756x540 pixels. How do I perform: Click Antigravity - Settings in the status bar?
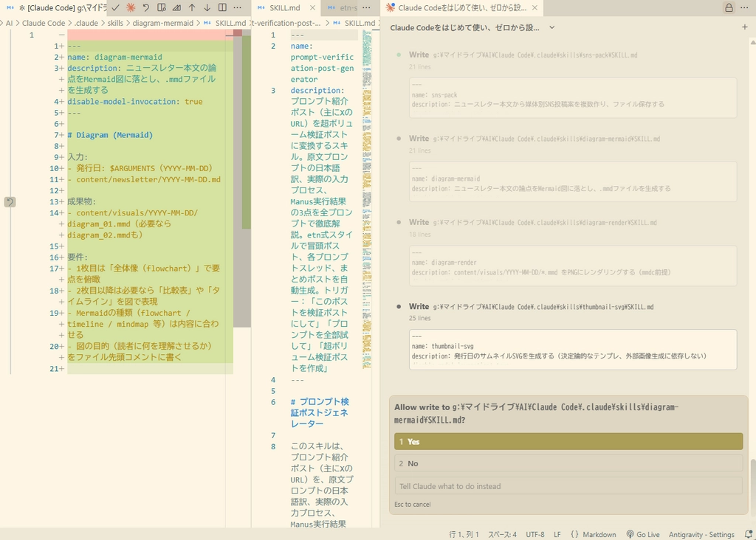tap(701, 534)
